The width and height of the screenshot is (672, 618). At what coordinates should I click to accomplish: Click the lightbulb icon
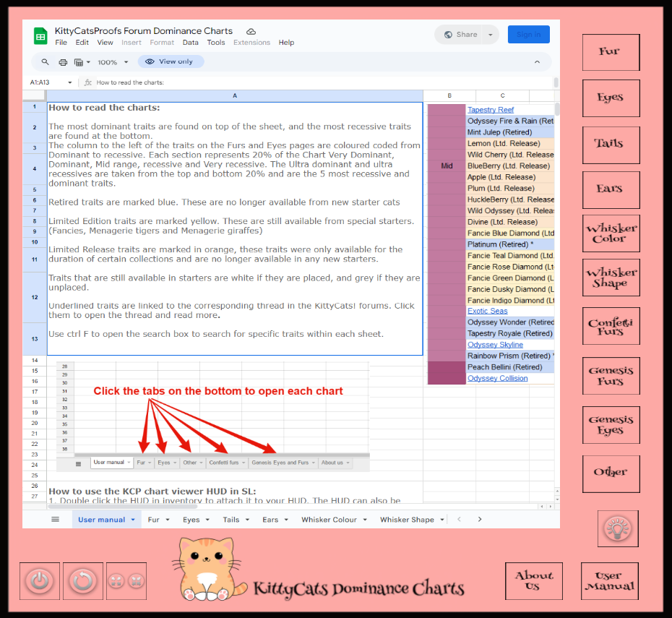coord(618,528)
